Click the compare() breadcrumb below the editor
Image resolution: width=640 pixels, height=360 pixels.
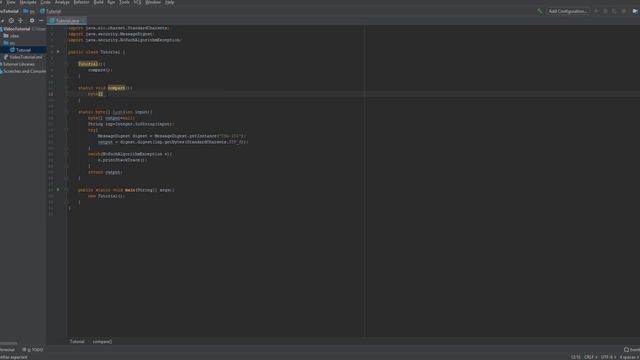[x=102, y=342]
